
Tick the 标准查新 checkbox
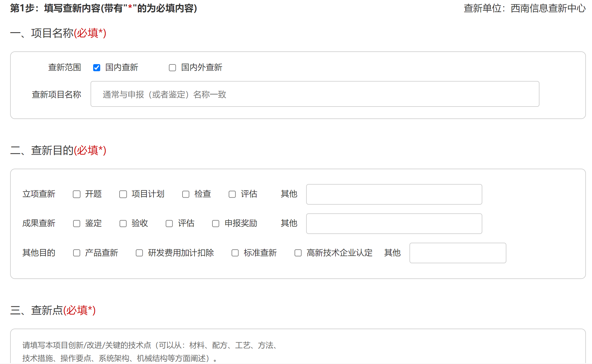(x=235, y=253)
